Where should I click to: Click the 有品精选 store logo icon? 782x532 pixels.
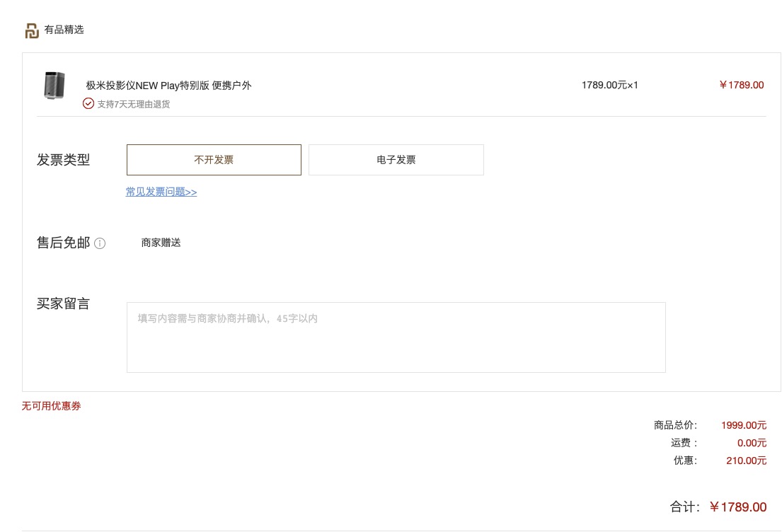[x=32, y=30]
